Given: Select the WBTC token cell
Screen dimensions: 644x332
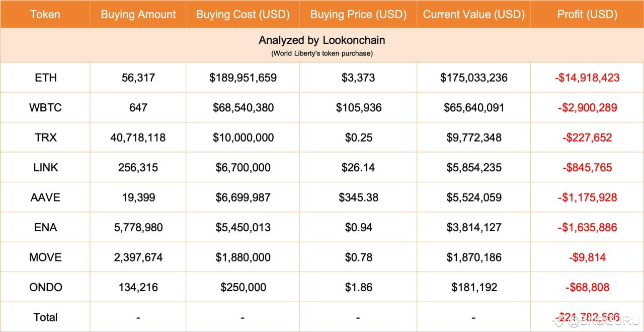Looking at the screenshot, I should click(x=45, y=107).
